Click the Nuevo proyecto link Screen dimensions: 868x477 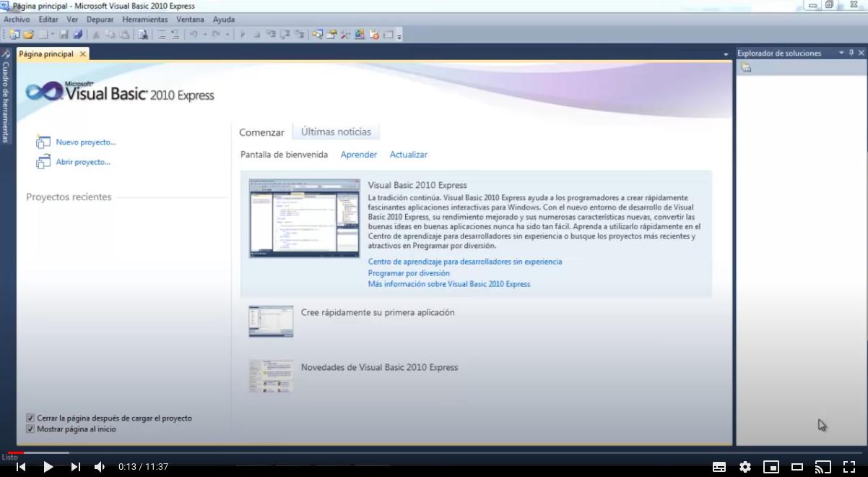pyautogui.click(x=85, y=142)
